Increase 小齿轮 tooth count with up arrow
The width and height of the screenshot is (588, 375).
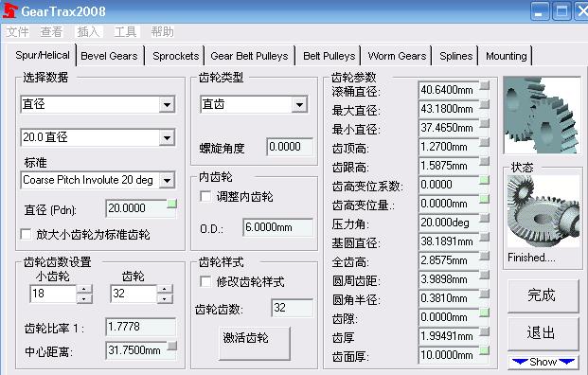tap(84, 289)
